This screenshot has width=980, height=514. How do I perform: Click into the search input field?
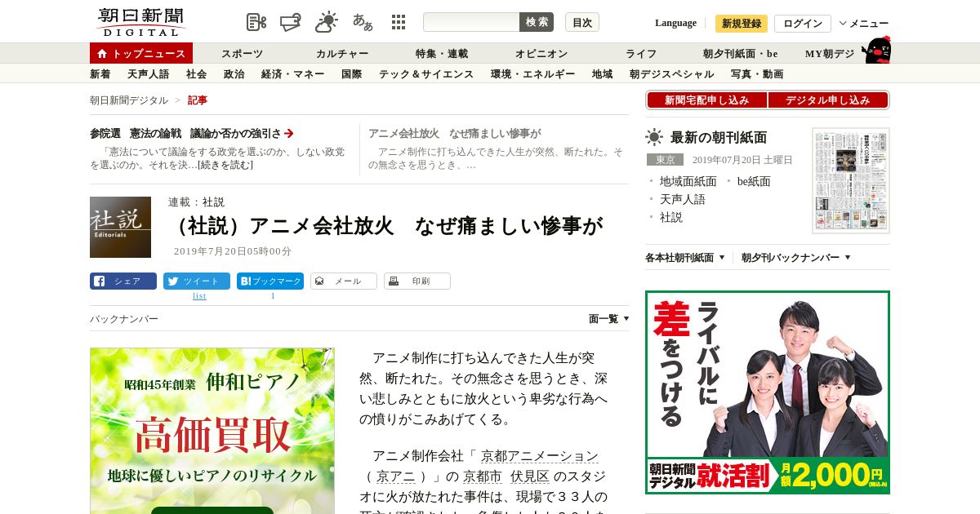(471, 22)
